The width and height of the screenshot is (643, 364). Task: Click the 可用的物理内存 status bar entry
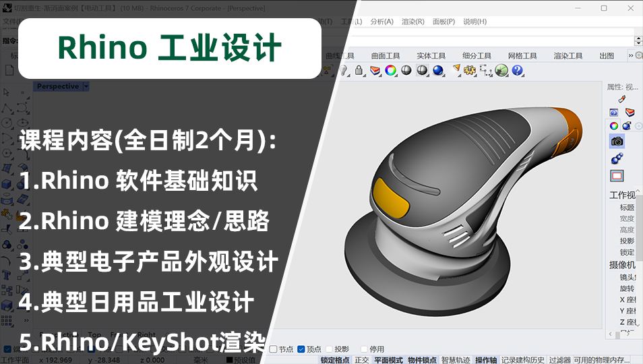(x=602, y=360)
